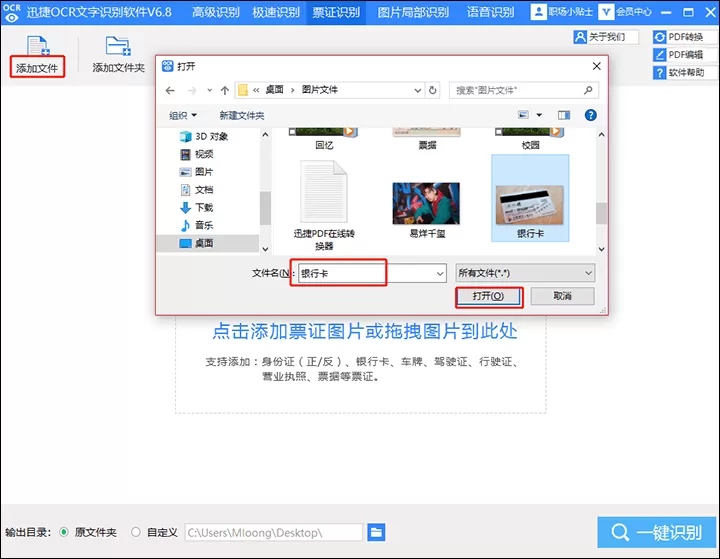This screenshot has height=559, width=720.
Task: Click the 打开(O) open button
Action: (x=489, y=296)
